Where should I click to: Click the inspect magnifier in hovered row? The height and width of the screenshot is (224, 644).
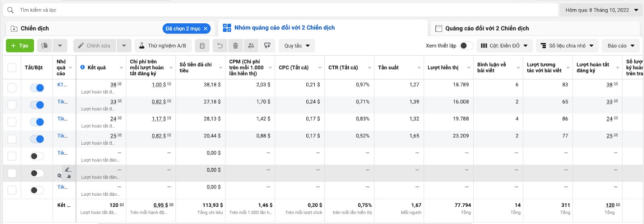coord(60,176)
